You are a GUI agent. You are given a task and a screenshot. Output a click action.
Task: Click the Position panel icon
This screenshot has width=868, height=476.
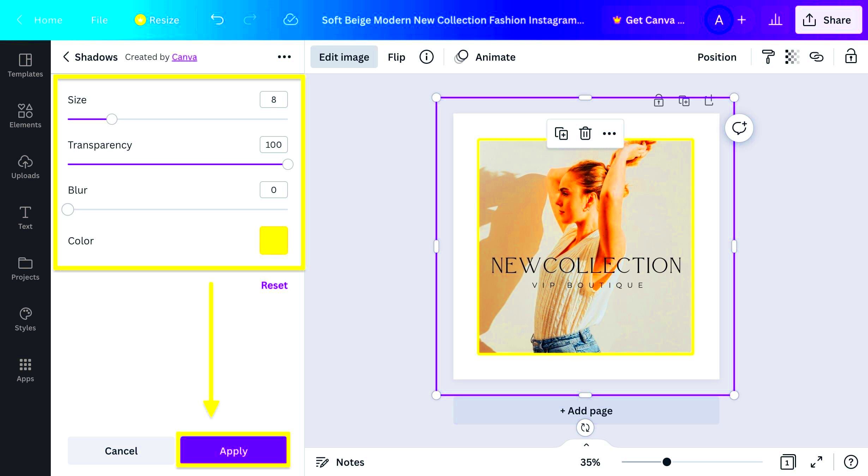717,57
